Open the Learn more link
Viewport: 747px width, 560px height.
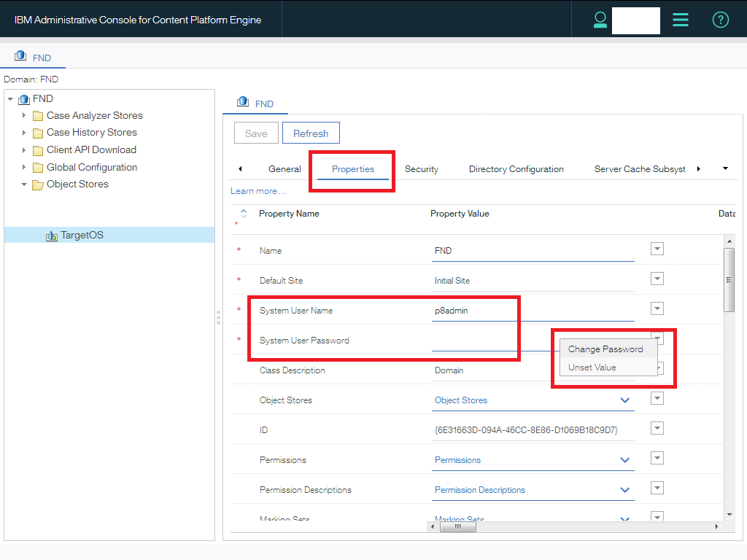pyautogui.click(x=258, y=191)
